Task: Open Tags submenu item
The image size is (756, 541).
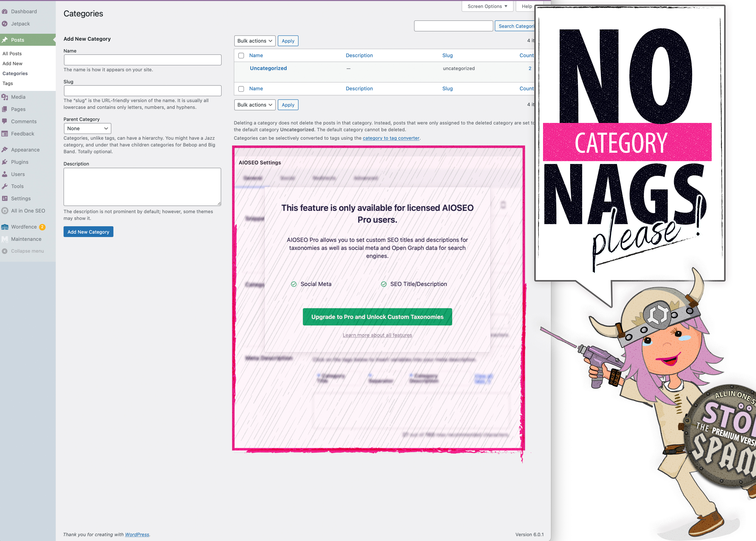Action: click(8, 84)
